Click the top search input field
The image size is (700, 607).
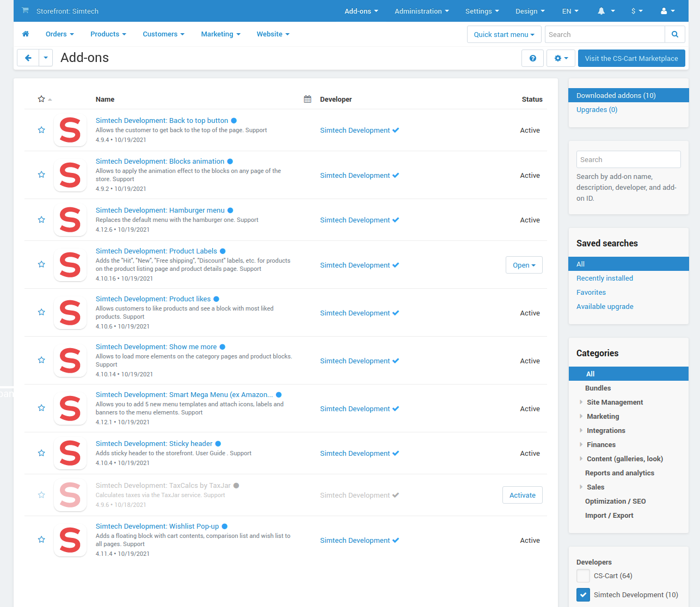[x=605, y=34]
